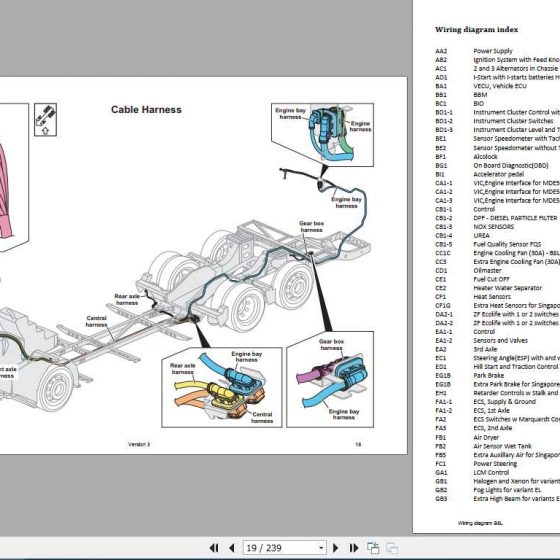
Task: Select CE1 'Fuel Cut OFF' entry
Action: coord(472,279)
